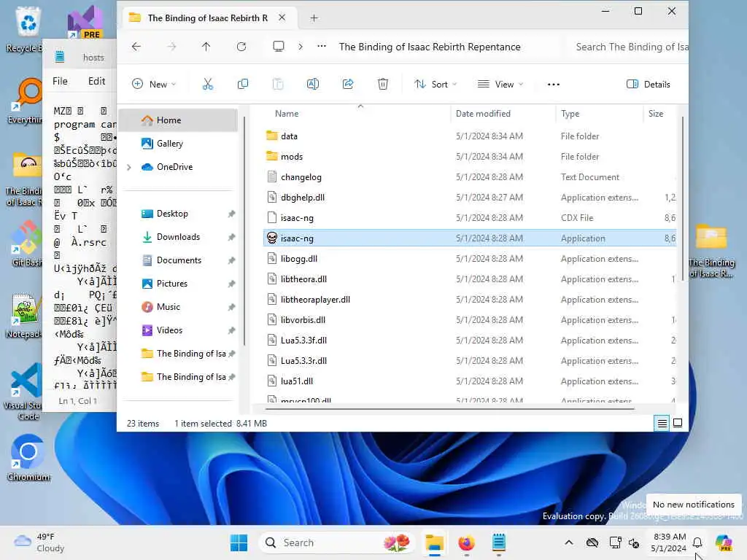The height and width of the screenshot is (560, 747).
Task: Click the Search The Binding of Isaac box
Action: coord(629,47)
